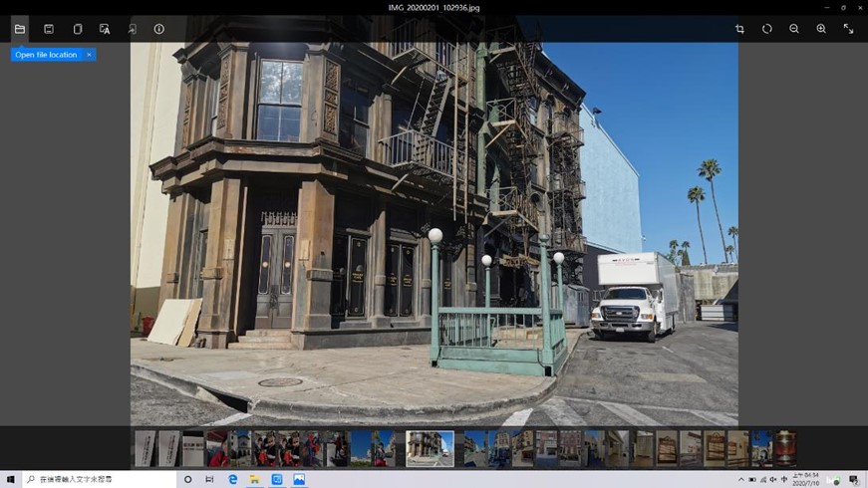Open File Explorer from the taskbar
868x488 pixels.
(x=255, y=479)
